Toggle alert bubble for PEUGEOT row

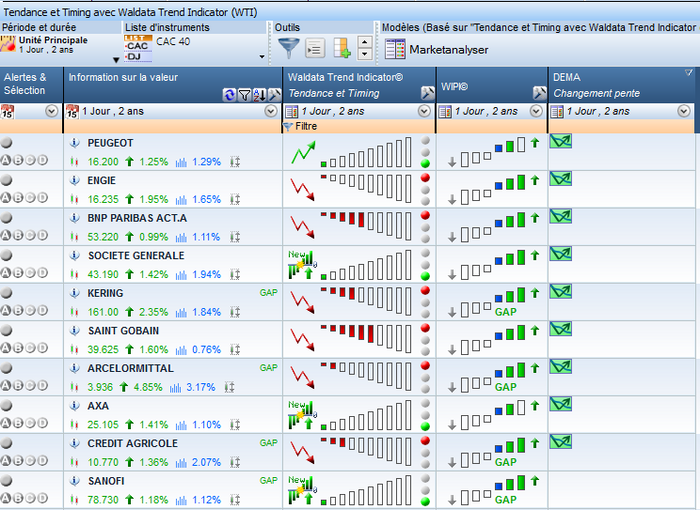7,143
